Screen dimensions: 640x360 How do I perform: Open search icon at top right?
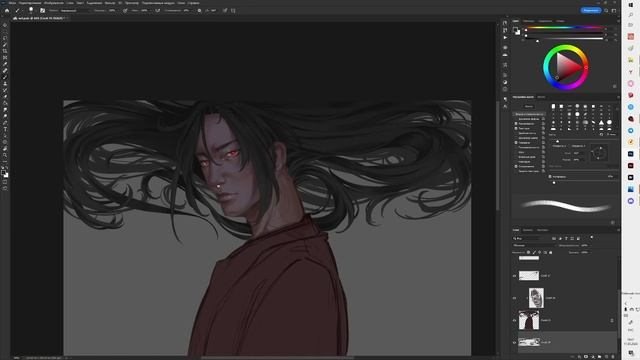pyautogui.click(x=606, y=10)
